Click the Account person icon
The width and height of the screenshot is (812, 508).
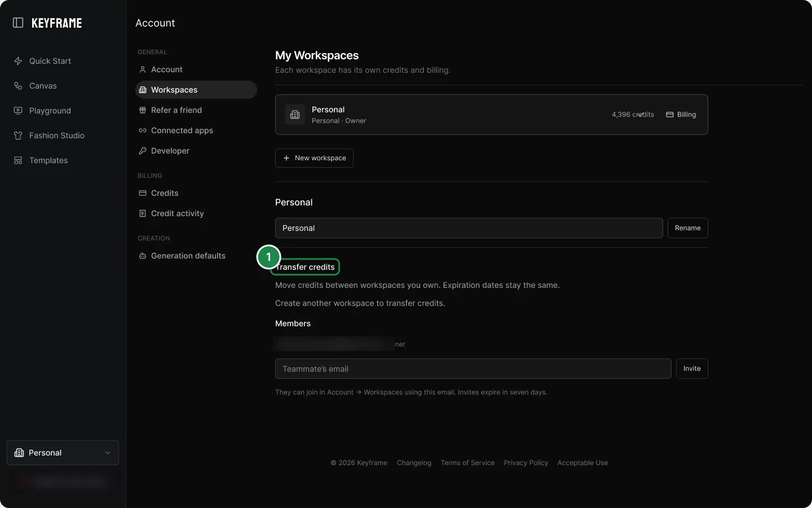(143, 69)
